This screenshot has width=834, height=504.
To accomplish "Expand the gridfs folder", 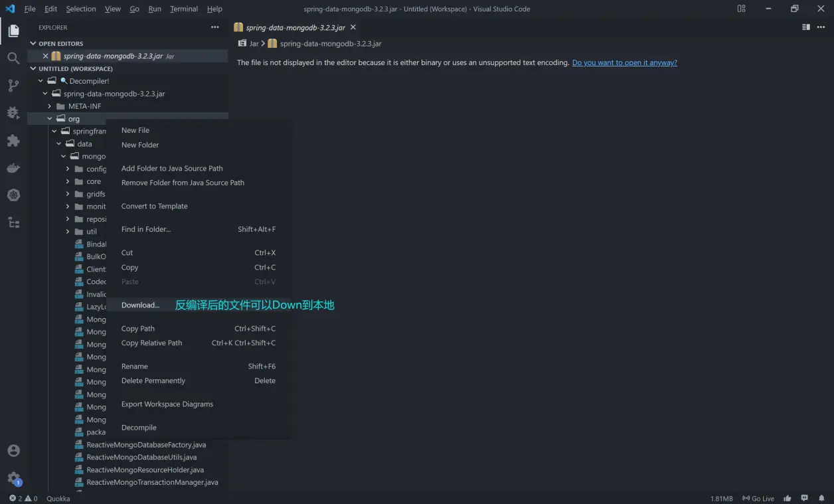I will (68, 194).
